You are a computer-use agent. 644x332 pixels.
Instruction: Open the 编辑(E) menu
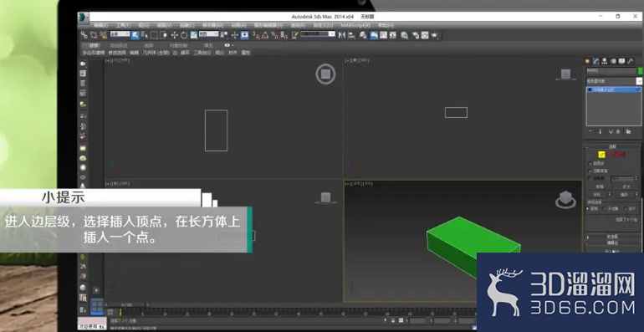click(x=100, y=25)
